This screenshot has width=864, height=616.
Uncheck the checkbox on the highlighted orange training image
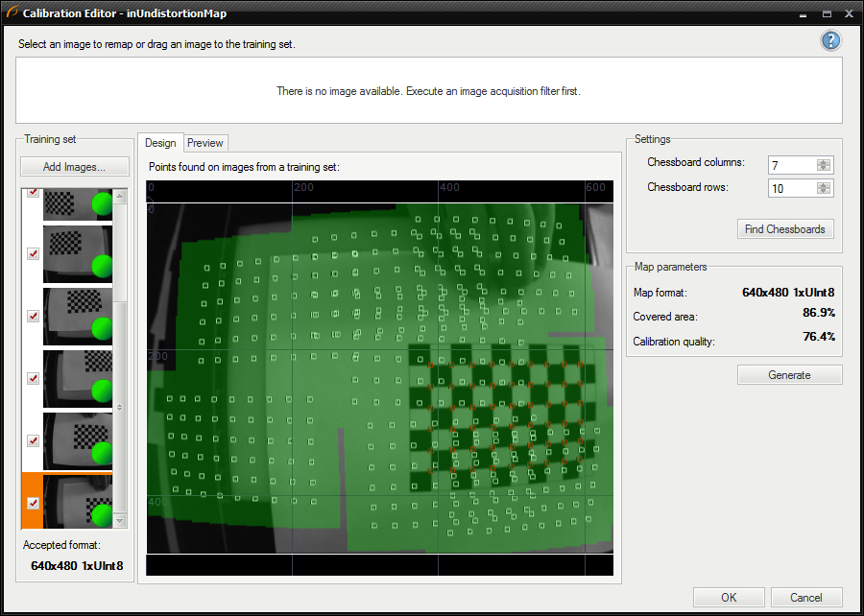pyautogui.click(x=33, y=503)
